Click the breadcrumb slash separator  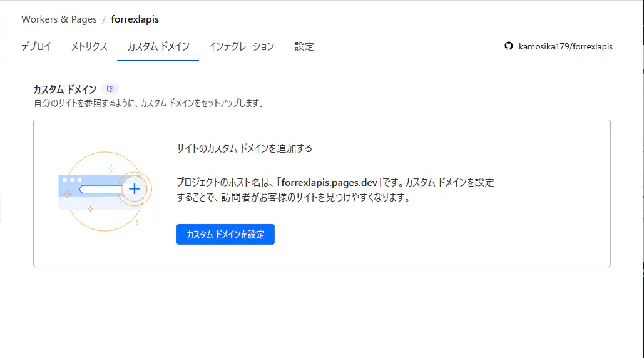coord(104,19)
